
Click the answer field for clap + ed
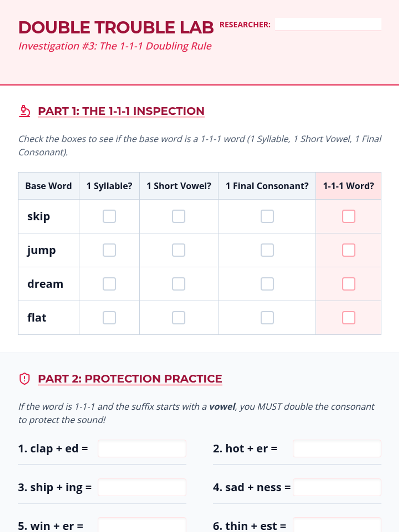coord(142,449)
